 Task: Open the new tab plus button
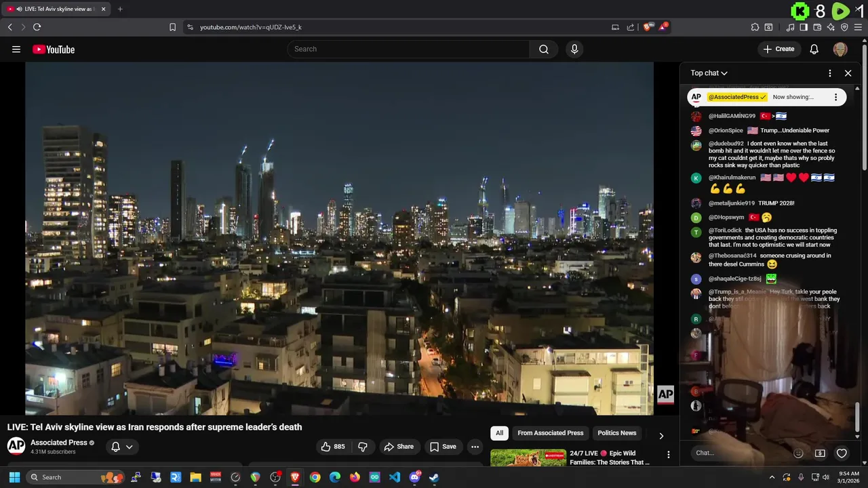[120, 9]
